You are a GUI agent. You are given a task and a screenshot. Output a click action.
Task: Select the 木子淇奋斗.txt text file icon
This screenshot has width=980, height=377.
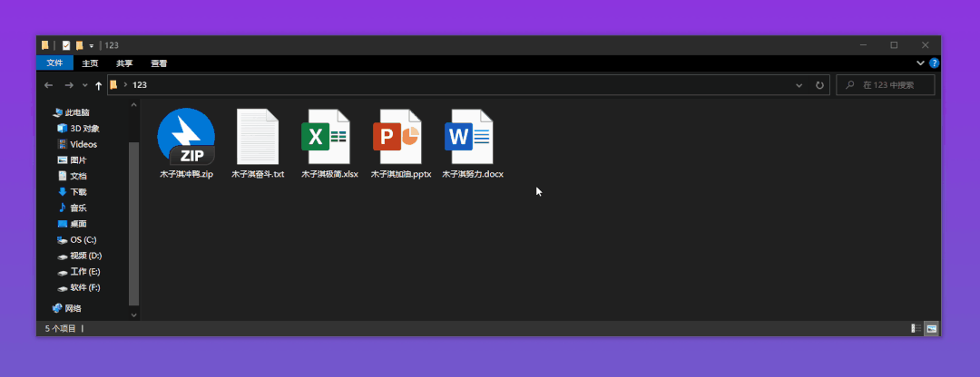click(x=258, y=137)
